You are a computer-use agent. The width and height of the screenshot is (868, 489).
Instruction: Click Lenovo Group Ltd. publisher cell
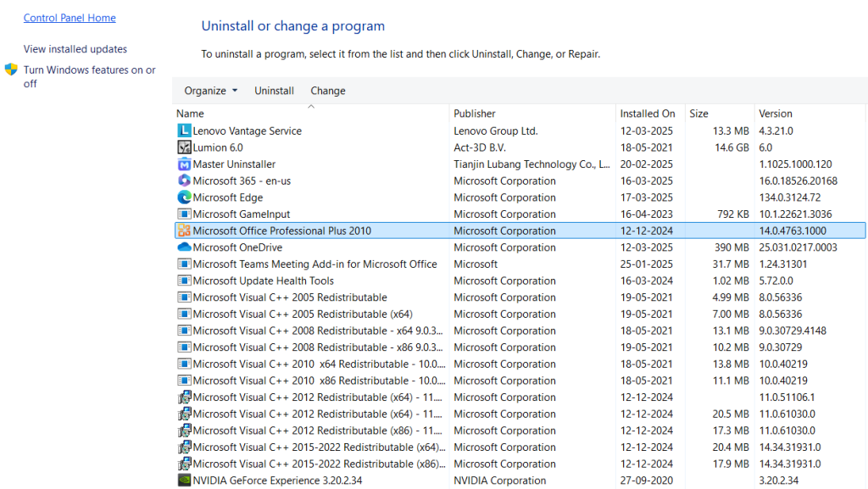click(x=496, y=131)
